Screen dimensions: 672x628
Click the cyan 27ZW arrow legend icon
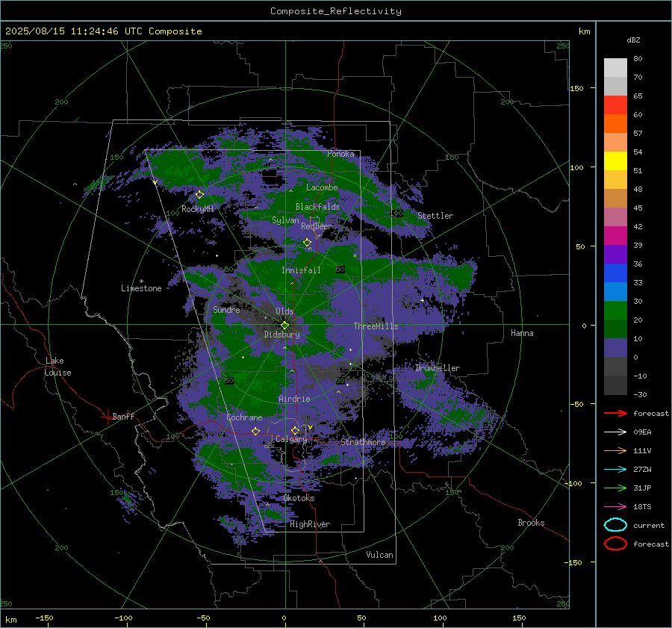(x=615, y=470)
